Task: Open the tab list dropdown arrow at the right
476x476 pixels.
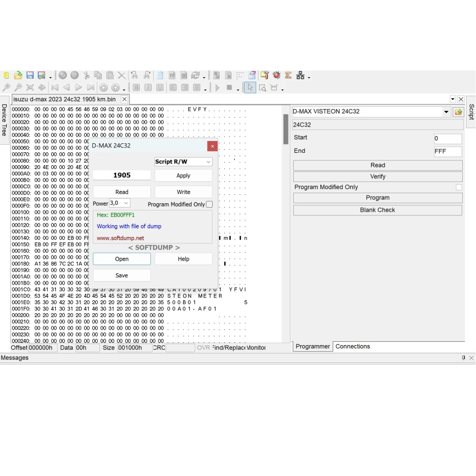Action: coord(453,99)
